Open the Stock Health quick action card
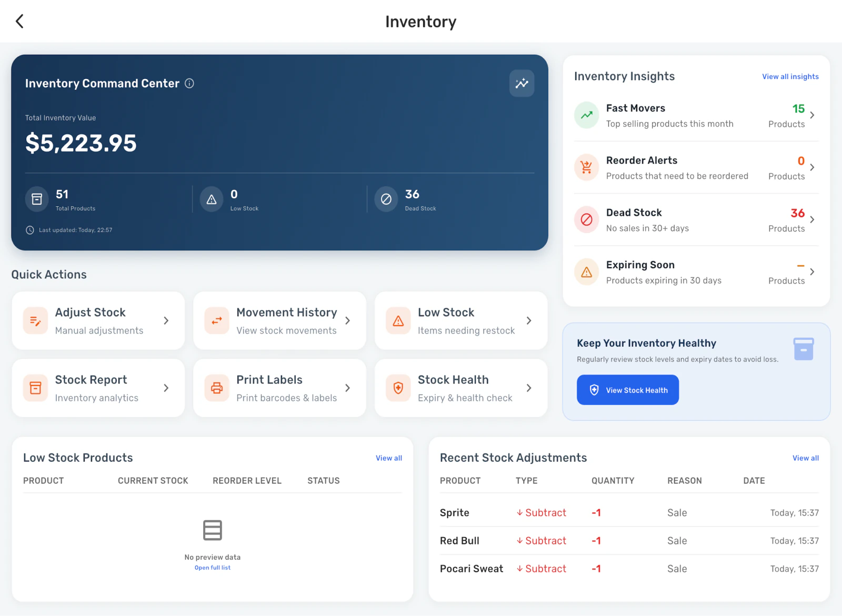Viewport: 842px width, 616px height. 461,388
